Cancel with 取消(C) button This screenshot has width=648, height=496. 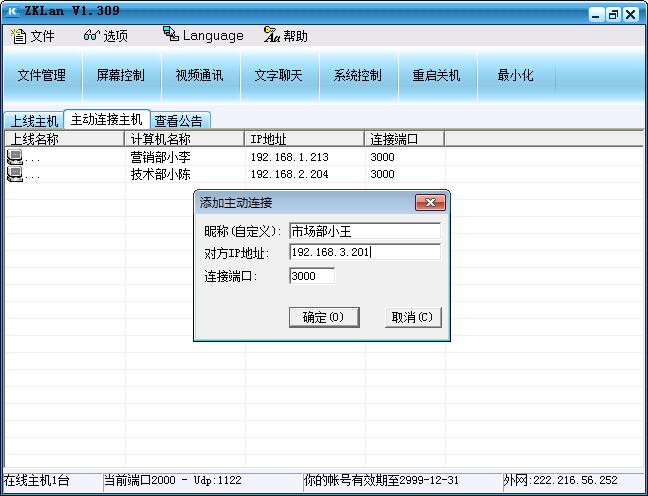pyautogui.click(x=413, y=317)
